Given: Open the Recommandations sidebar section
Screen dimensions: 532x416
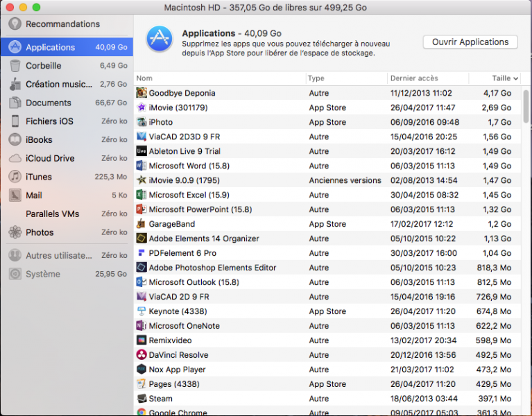Looking at the screenshot, I should (67, 24).
